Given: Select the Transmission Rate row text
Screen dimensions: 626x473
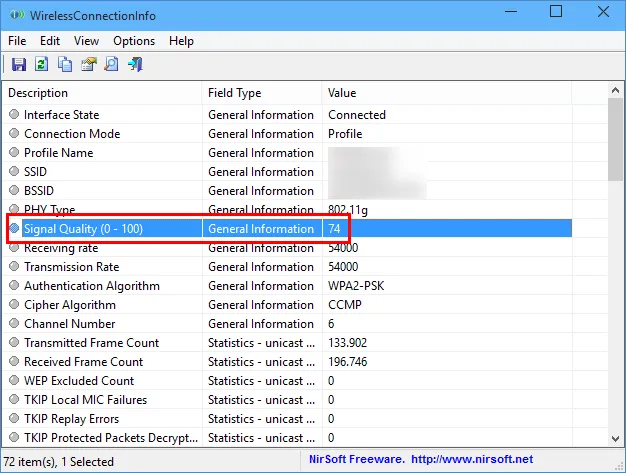Looking at the screenshot, I should [x=71, y=267].
